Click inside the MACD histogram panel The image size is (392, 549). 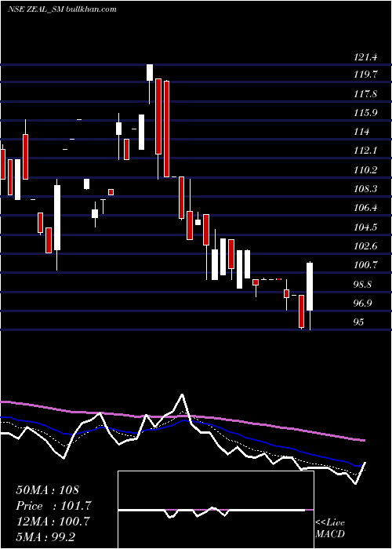[216, 510]
